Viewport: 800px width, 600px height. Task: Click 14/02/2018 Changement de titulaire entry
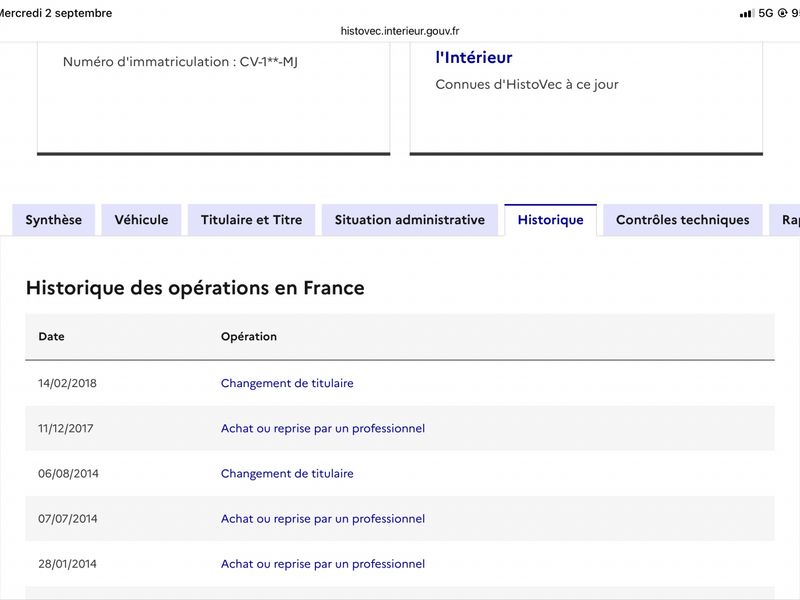point(287,383)
